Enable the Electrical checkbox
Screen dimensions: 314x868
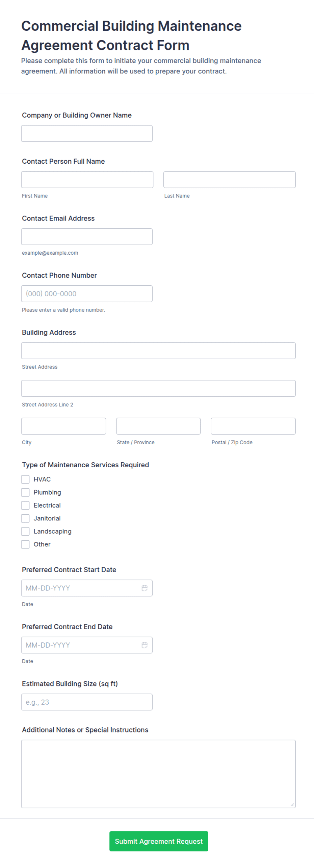pos(25,506)
